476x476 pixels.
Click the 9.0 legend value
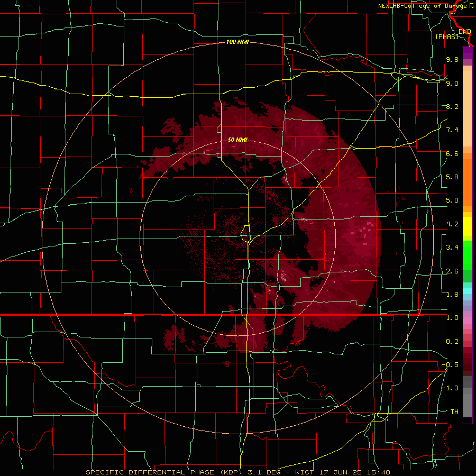click(452, 83)
